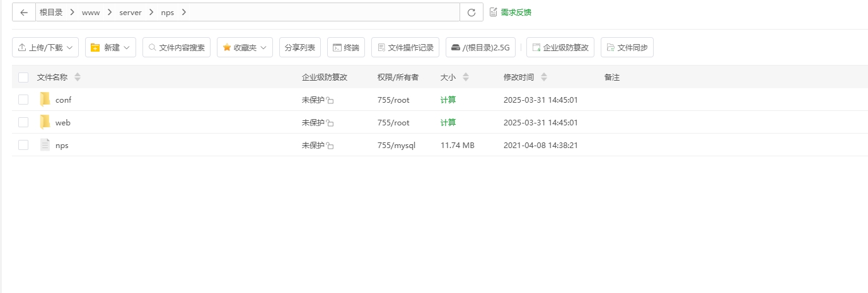Click 计算 size link for conf

448,100
